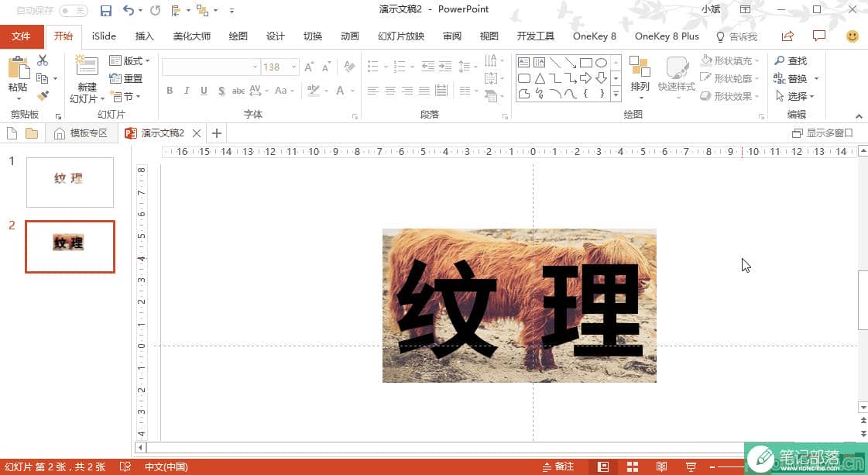Click the Copy icon in clipboard group
The height and width of the screenshot is (475, 868).
point(43,78)
